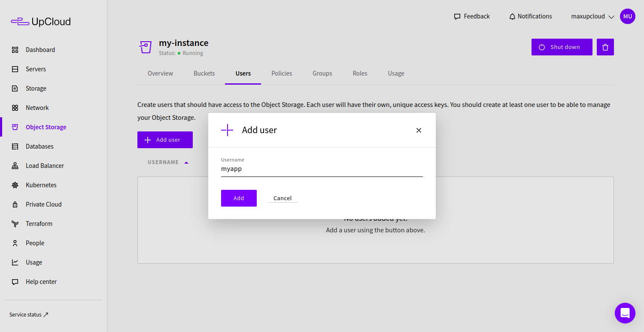The image size is (644, 332).
Task: Switch to the Overview tab
Action: click(160, 73)
